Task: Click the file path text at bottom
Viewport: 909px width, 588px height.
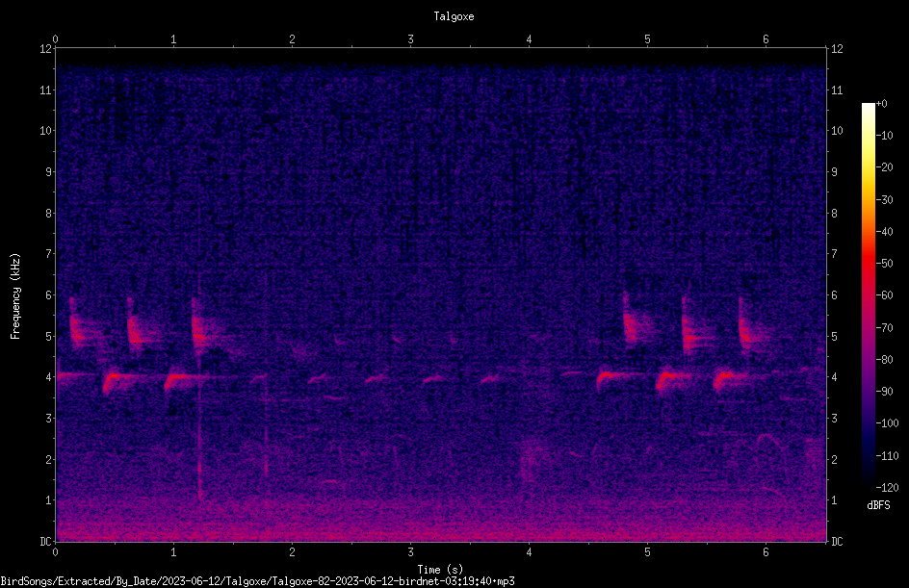Action: coord(257,581)
